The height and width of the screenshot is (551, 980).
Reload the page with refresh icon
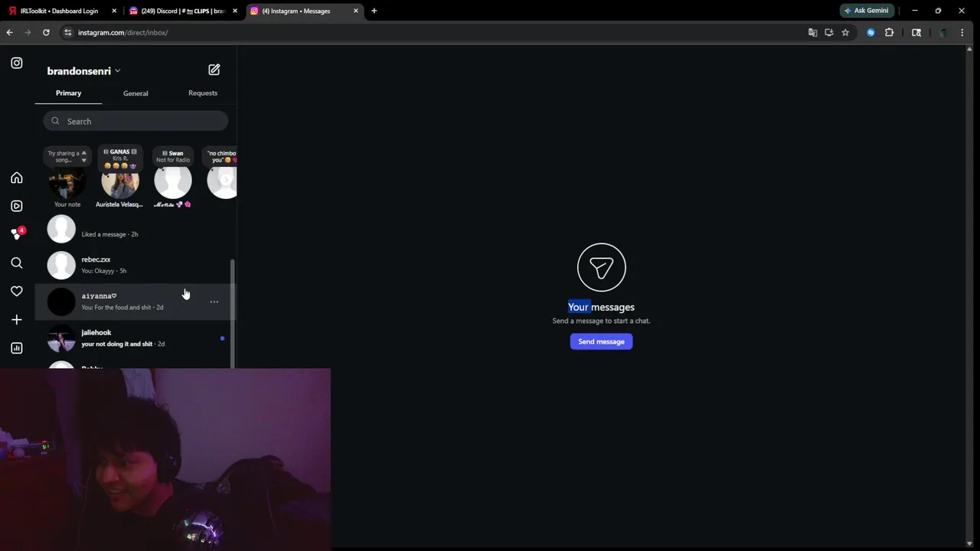point(46,32)
